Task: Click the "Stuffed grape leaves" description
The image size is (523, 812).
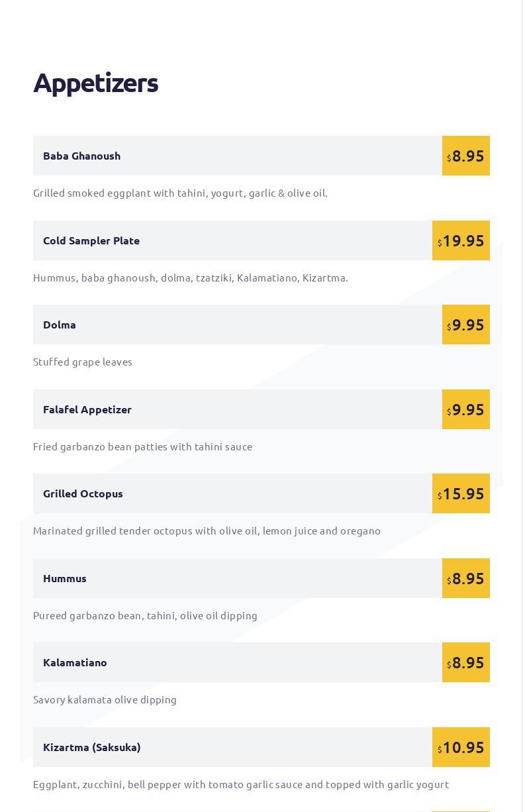Action: (x=83, y=362)
